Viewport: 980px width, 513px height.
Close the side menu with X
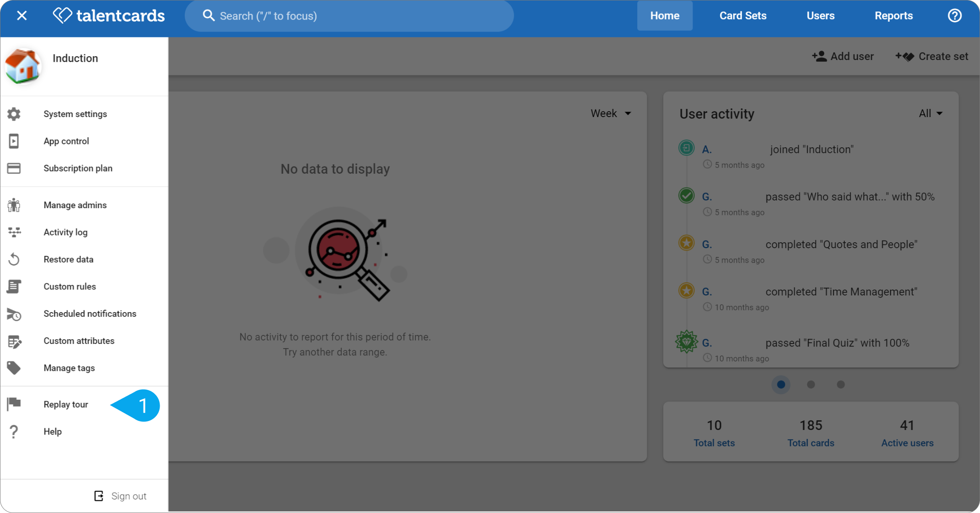point(22,16)
